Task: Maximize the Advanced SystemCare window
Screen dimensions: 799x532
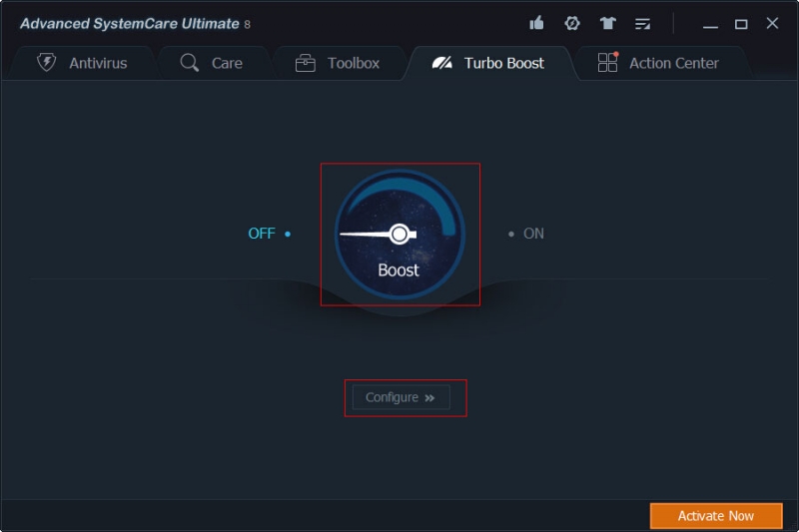Action: (741, 24)
